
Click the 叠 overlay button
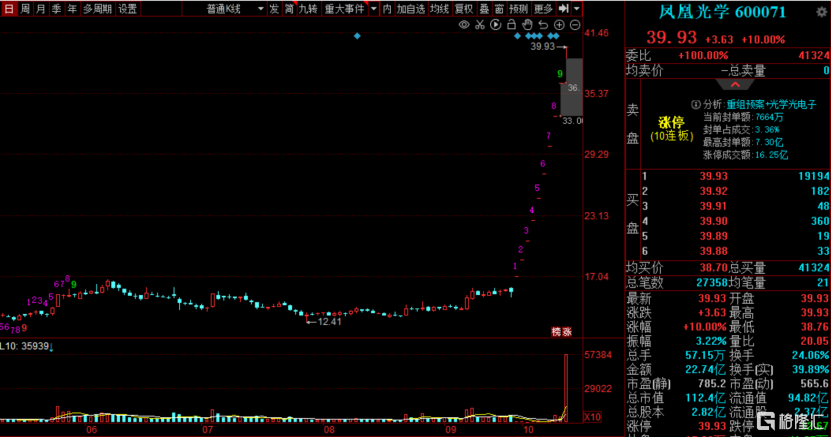pyautogui.click(x=484, y=9)
